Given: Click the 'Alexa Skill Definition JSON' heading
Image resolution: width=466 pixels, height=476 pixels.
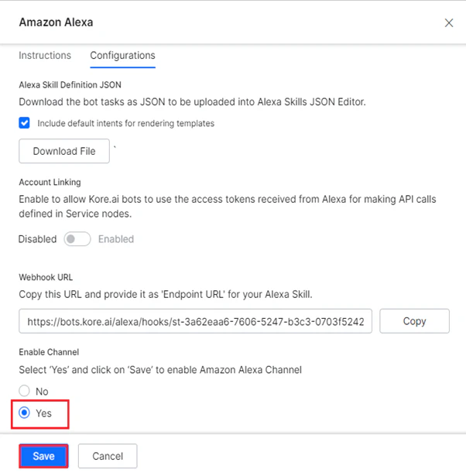Looking at the screenshot, I should pos(70,84).
